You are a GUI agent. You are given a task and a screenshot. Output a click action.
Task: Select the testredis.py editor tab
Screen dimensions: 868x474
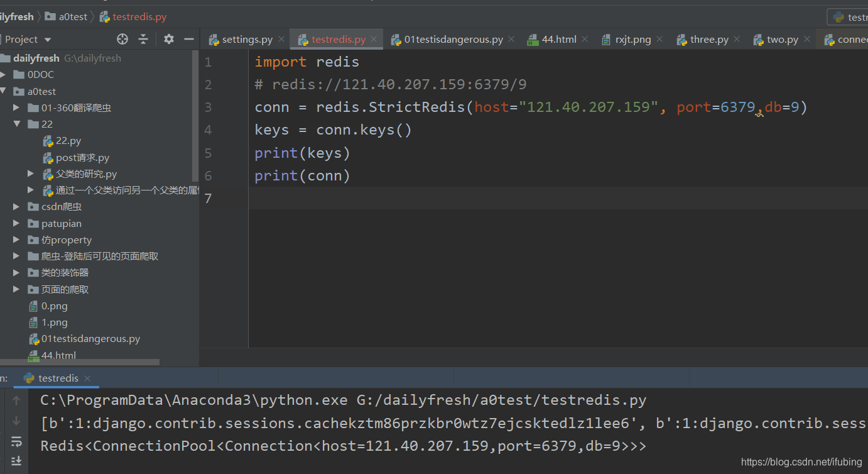tap(338, 39)
